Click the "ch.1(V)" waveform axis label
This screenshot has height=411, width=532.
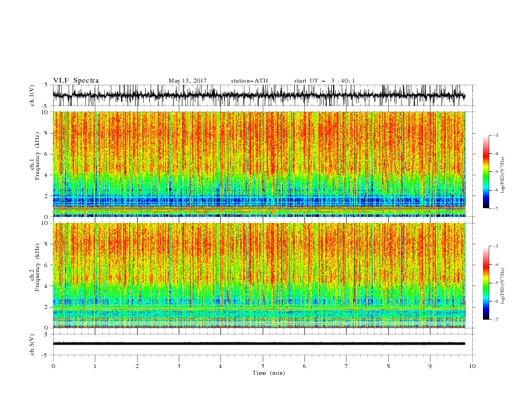pos(32,95)
